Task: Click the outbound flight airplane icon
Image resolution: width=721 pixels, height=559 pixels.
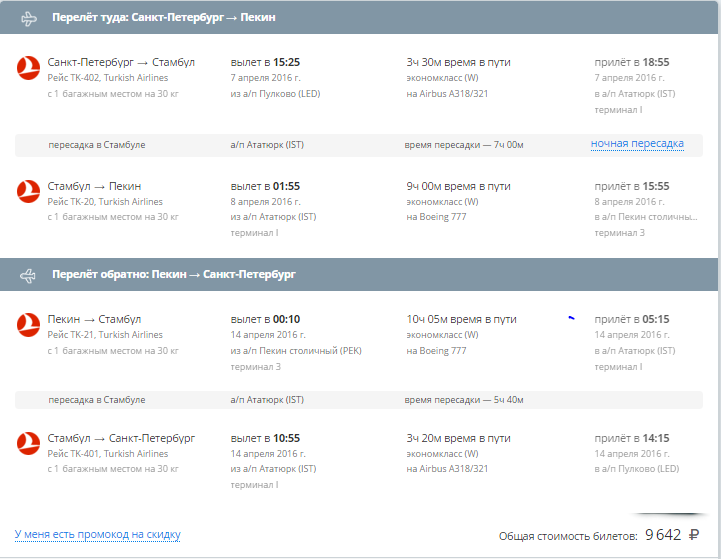Action: [x=29, y=18]
